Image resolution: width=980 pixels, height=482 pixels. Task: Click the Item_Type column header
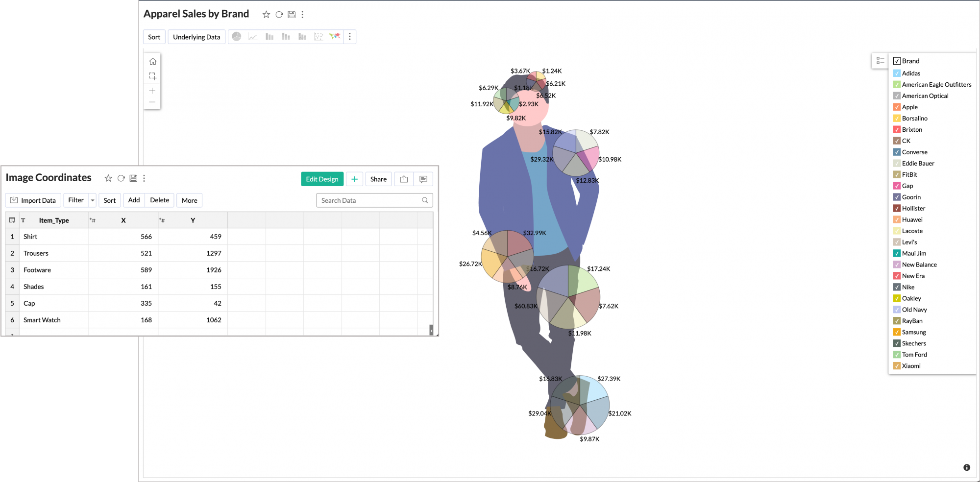[x=54, y=220]
